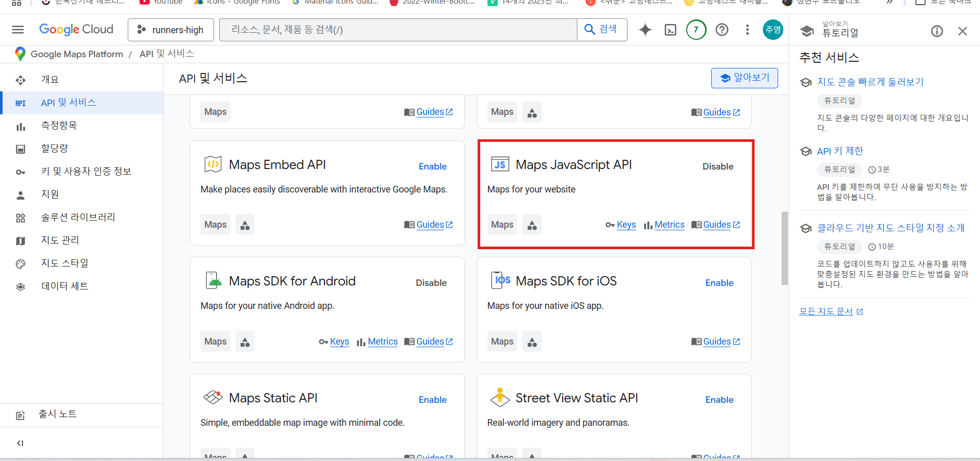Image resolution: width=980 pixels, height=461 pixels.
Task: Open 지원 support page
Action: [82, 195]
